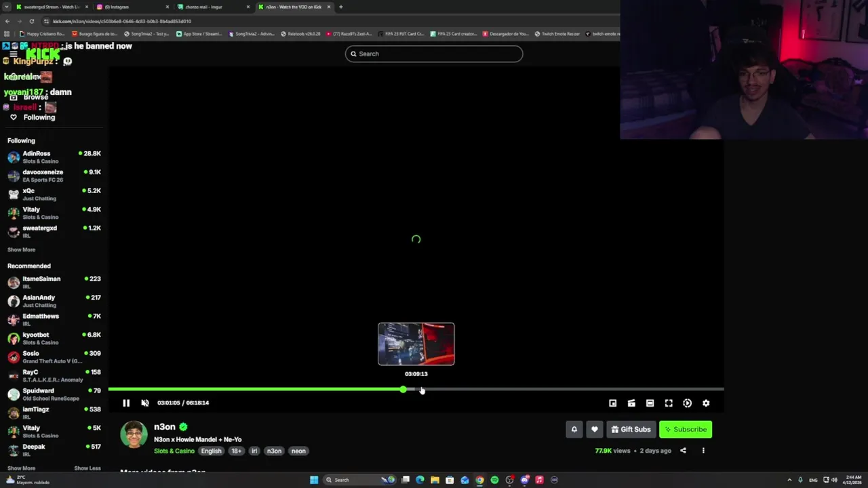Select the 18+ tag

[236, 451]
